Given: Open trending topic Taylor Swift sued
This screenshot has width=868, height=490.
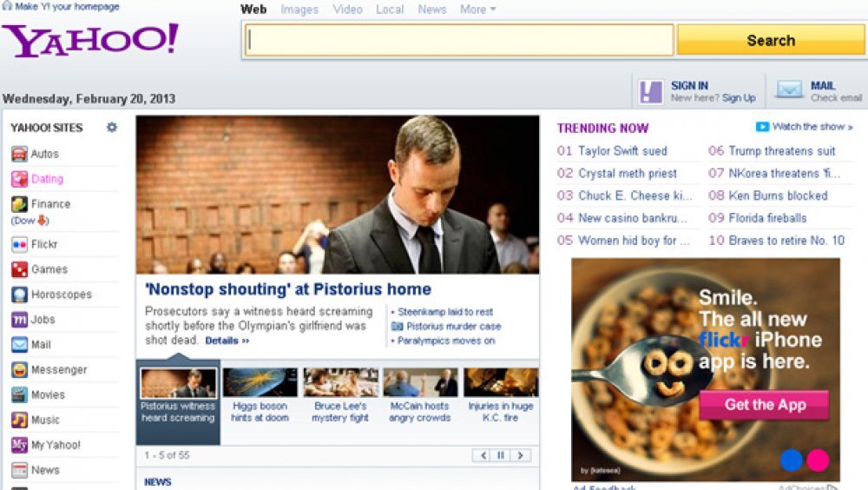Looking at the screenshot, I should [622, 151].
